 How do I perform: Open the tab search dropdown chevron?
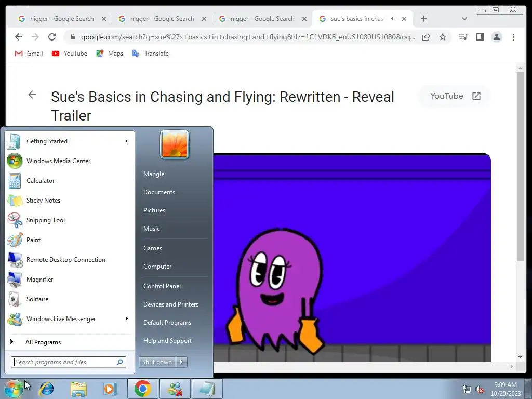[x=464, y=19]
